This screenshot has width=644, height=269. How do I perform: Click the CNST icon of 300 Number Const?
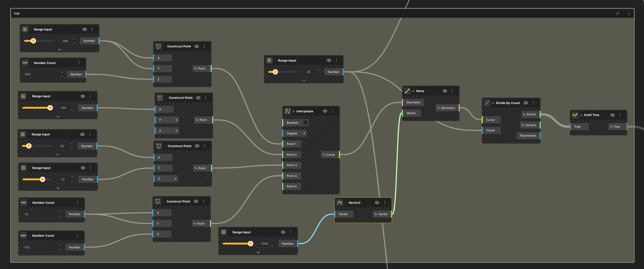25,63
